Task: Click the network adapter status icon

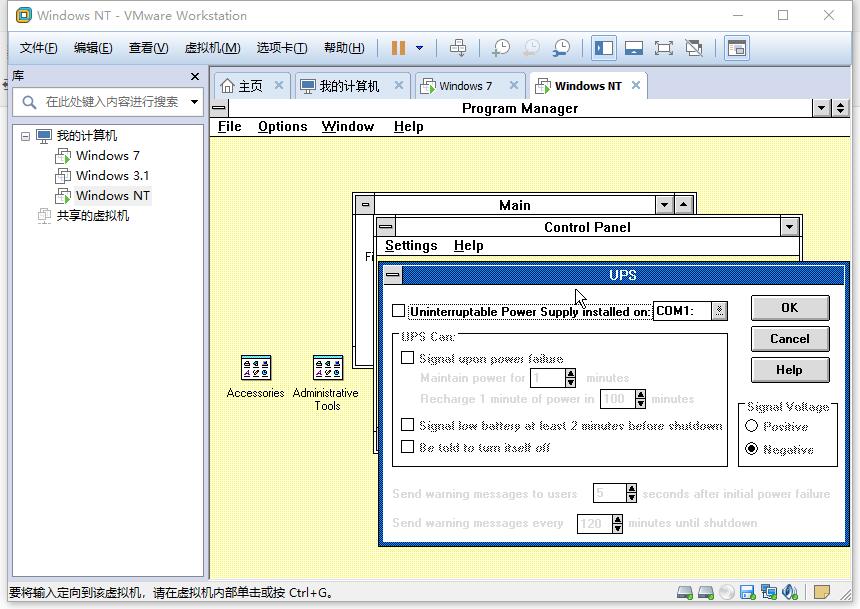Action: pos(769,592)
